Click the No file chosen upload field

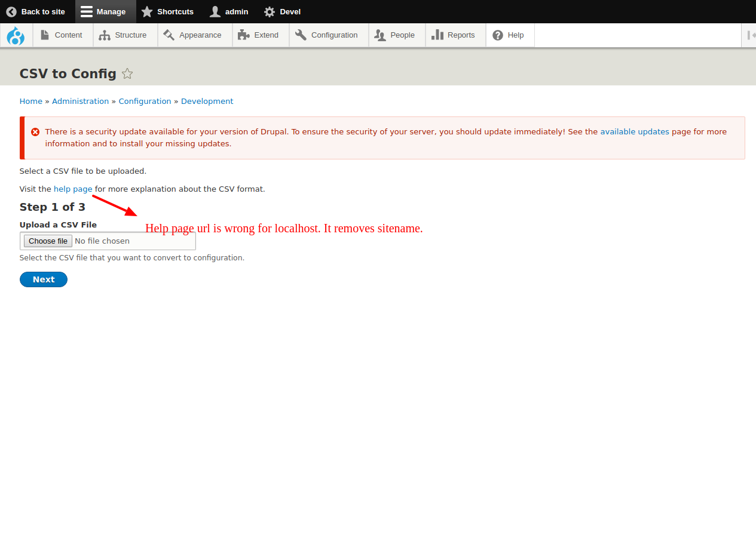pyautogui.click(x=108, y=241)
